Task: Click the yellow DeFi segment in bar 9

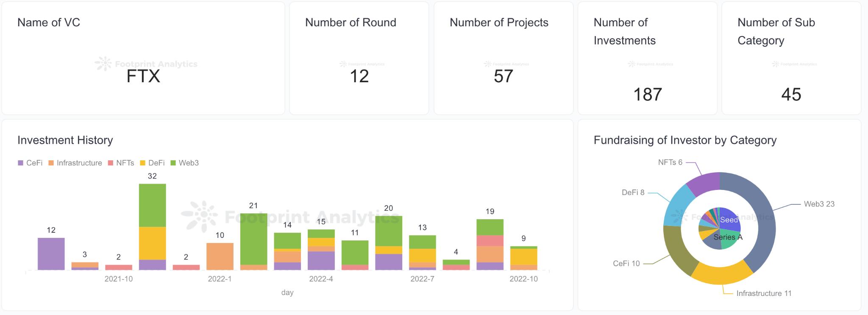Action: tap(523, 256)
